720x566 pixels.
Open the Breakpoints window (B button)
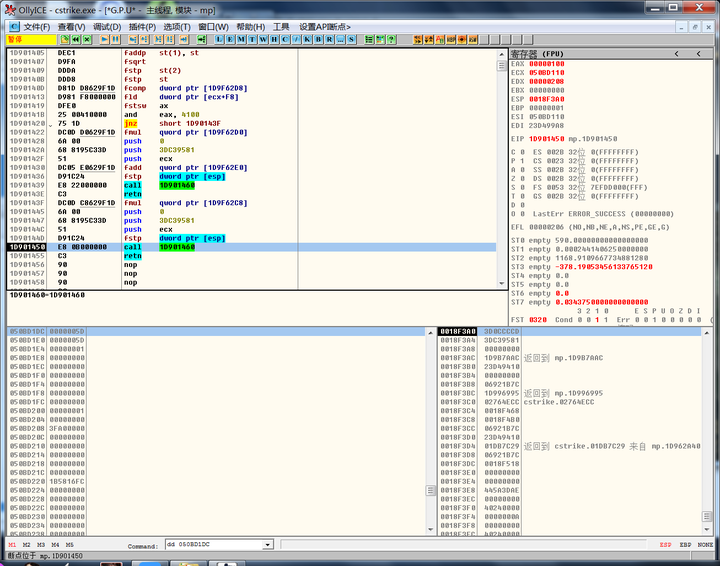pyautogui.click(x=318, y=39)
